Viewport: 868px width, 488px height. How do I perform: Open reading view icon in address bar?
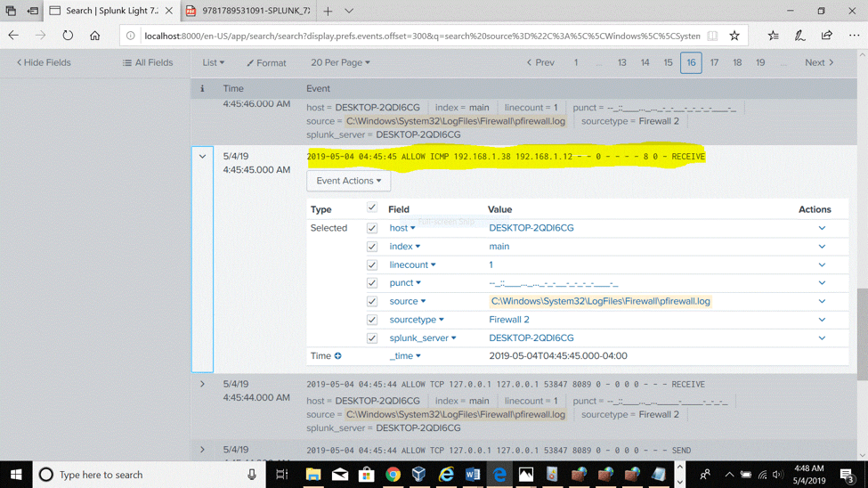tap(712, 36)
